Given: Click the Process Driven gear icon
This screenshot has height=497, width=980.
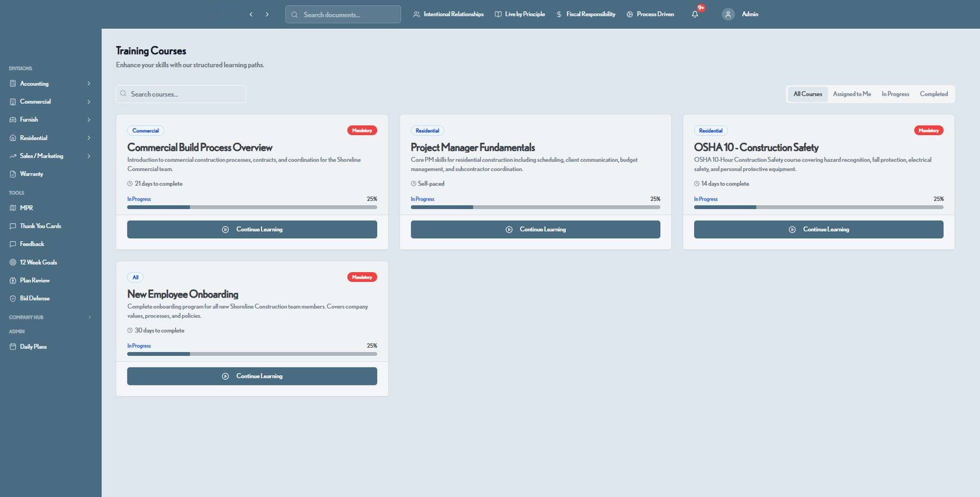Looking at the screenshot, I should 630,14.
